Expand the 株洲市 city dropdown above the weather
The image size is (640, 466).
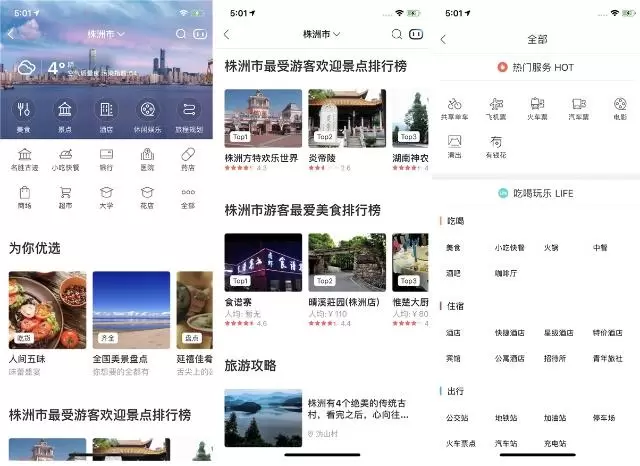click(x=106, y=34)
